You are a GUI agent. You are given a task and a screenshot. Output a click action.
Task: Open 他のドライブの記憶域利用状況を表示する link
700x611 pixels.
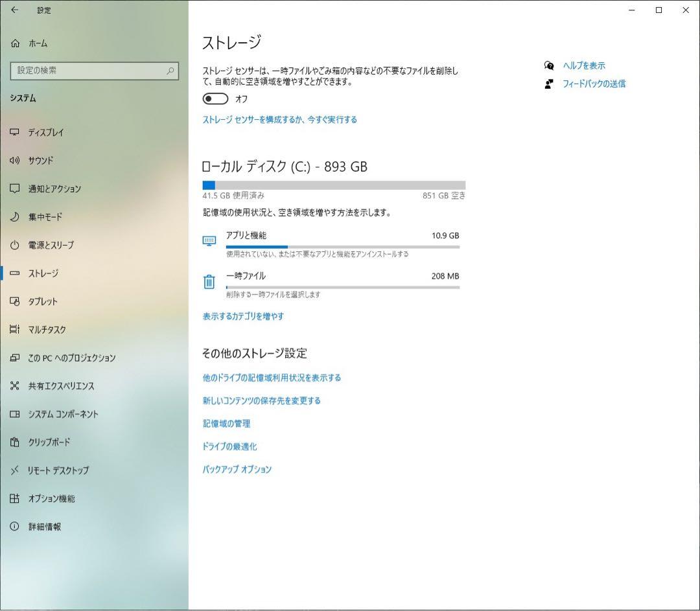point(272,378)
